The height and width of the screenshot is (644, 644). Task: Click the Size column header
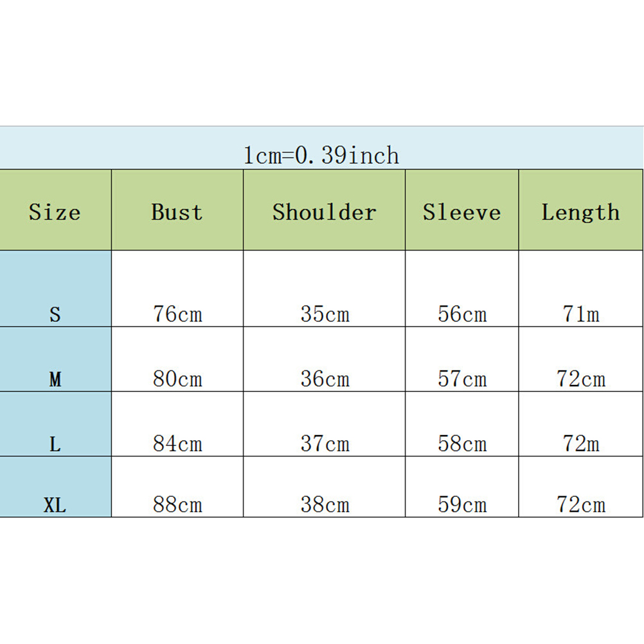[x=55, y=212]
